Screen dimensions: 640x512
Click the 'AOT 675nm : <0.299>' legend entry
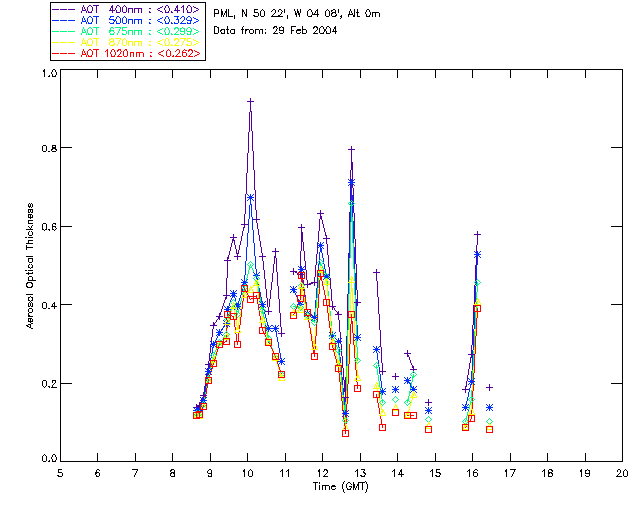[x=127, y=31]
